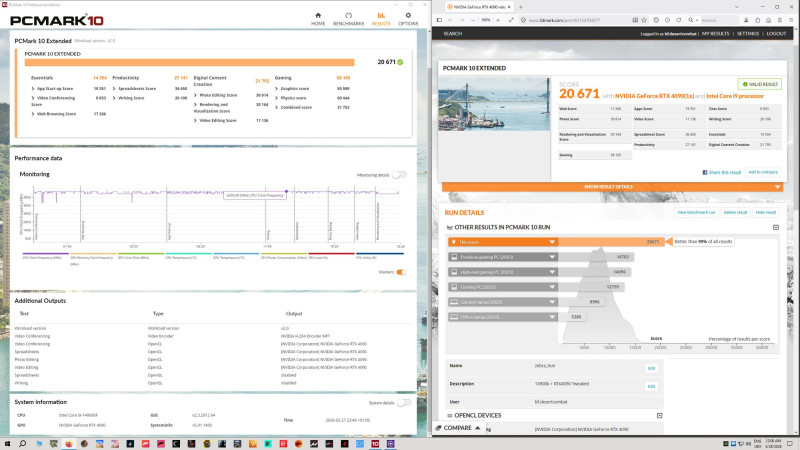Viewport: 800px width, 450px height.
Task: Click the site security shield icon in address bar
Action: point(523,20)
